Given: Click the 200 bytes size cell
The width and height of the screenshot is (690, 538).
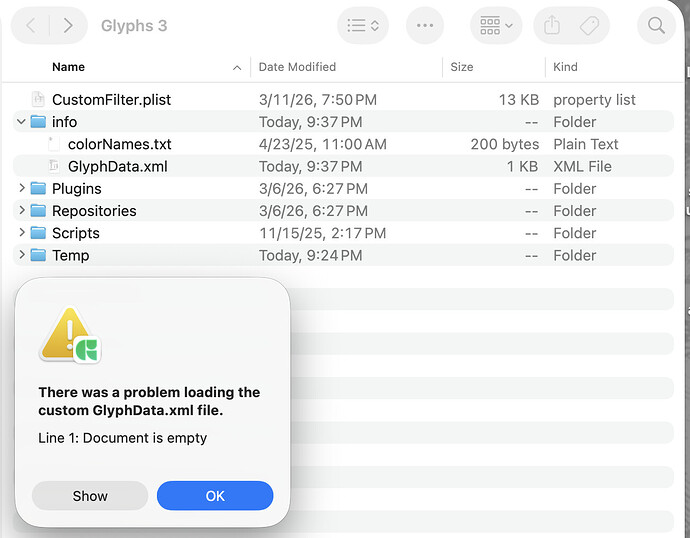Looking at the screenshot, I should click(505, 144).
